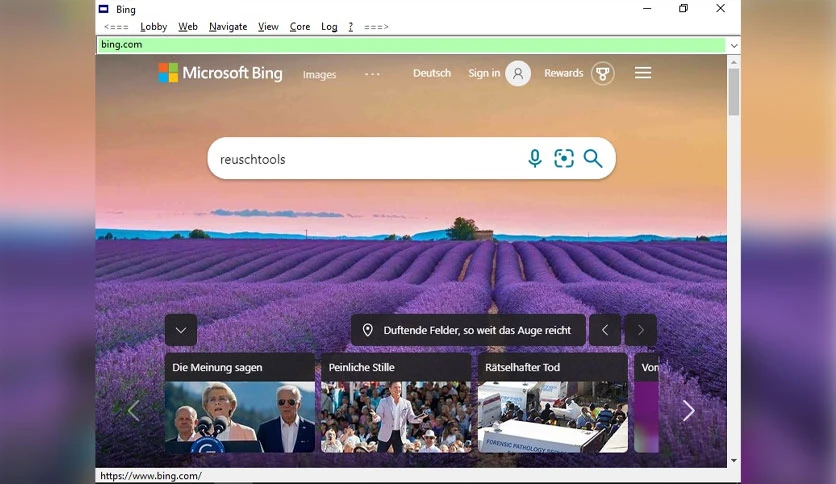
Task: Open visual search camera icon
Action: (564, 158)
